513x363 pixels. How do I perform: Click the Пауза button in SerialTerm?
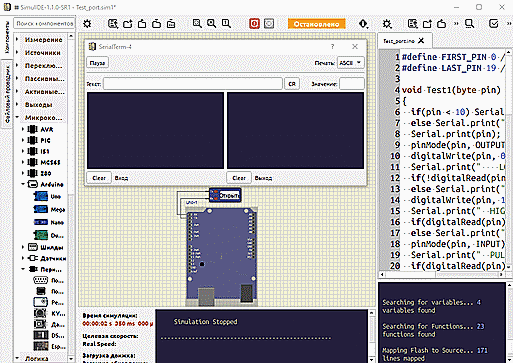coord(98,63)
